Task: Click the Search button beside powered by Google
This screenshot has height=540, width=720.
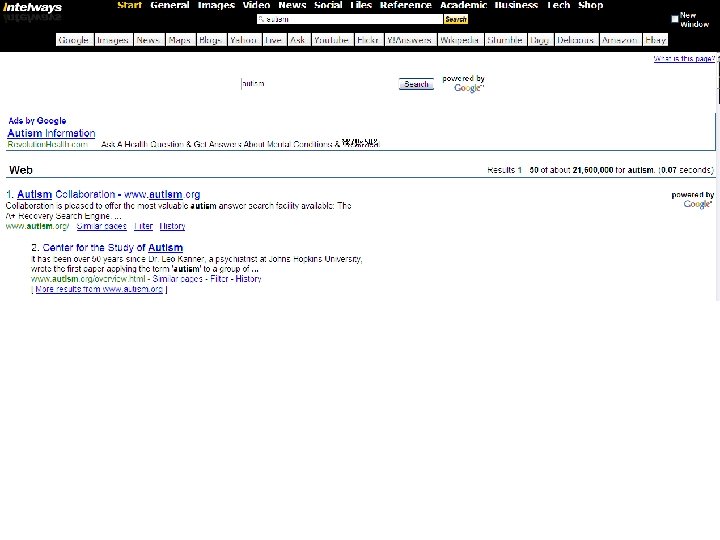Action: point(416,84)
